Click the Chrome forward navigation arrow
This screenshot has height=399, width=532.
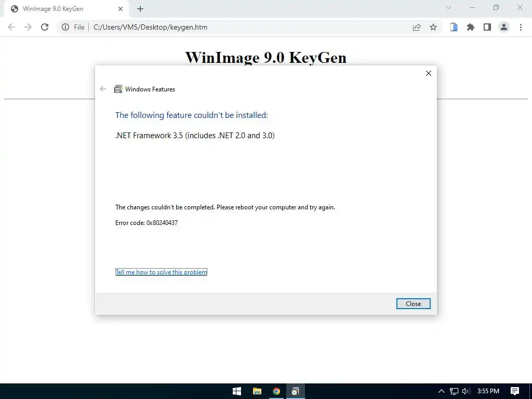pos(28,27)
